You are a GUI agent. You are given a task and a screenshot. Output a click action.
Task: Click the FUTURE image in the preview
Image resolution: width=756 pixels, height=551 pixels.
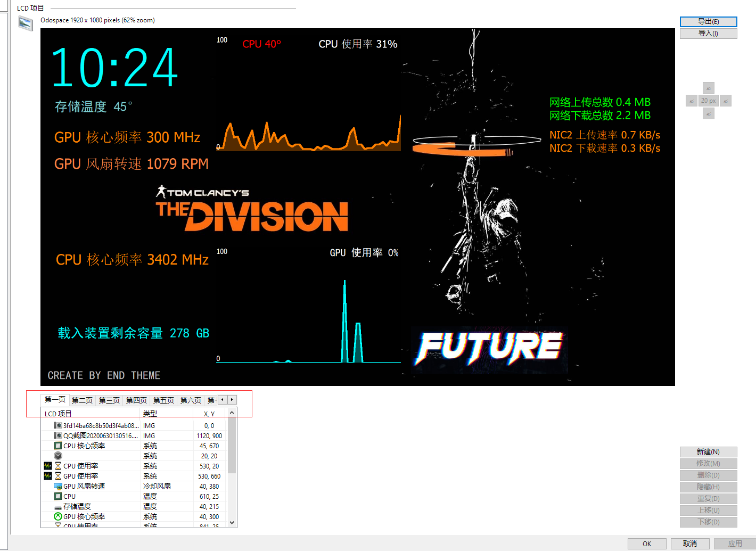coord(489,349)
